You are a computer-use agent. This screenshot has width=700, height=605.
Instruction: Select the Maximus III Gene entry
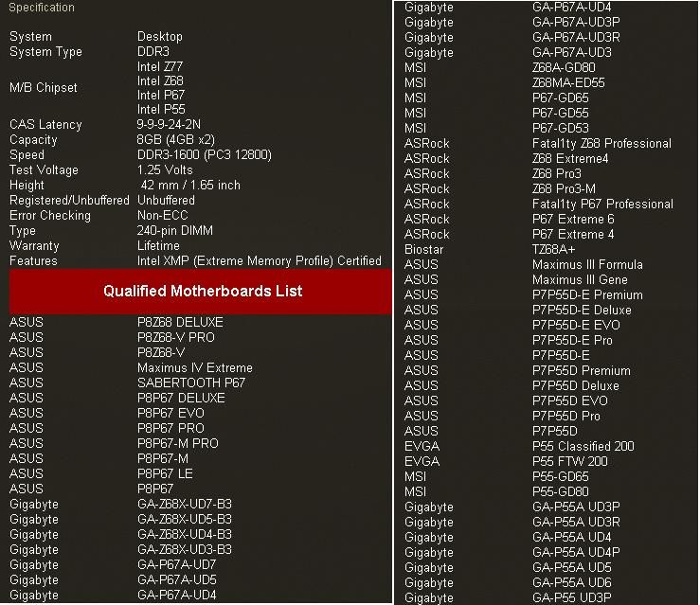pos(580,280)
